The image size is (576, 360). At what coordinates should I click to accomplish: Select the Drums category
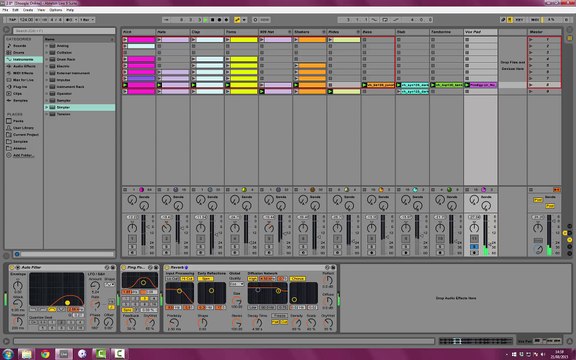pos(18,53)
